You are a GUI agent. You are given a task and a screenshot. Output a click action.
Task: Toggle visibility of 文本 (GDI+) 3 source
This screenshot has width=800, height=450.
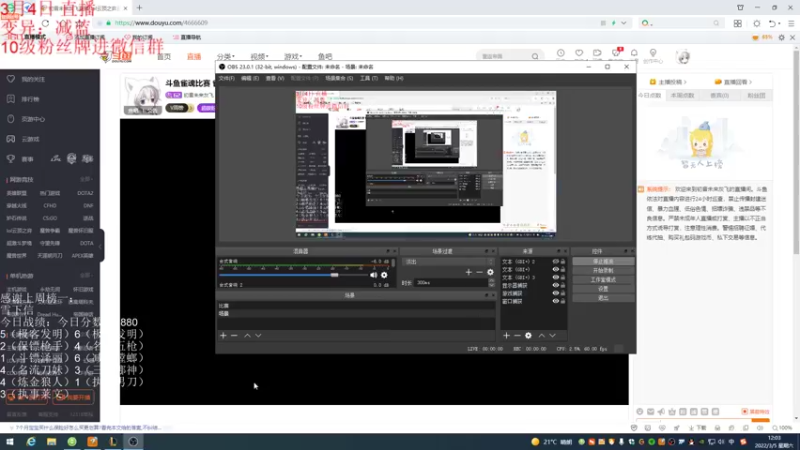(556, 278)
